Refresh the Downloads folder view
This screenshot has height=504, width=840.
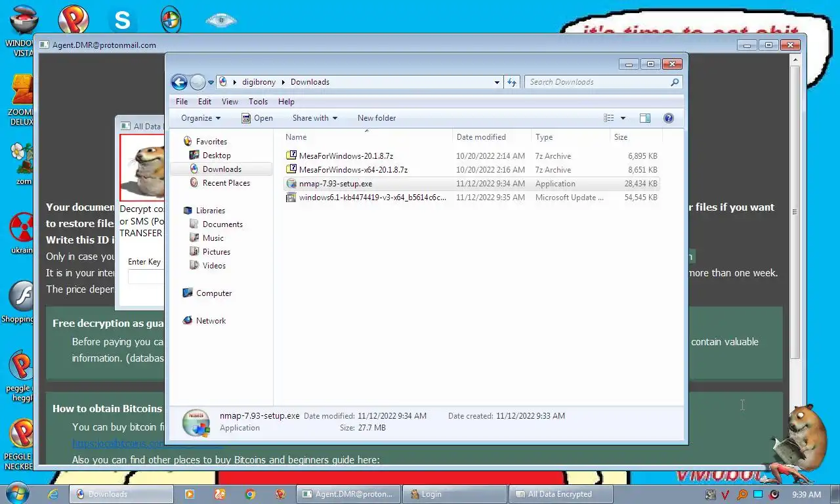pos(513,82)
